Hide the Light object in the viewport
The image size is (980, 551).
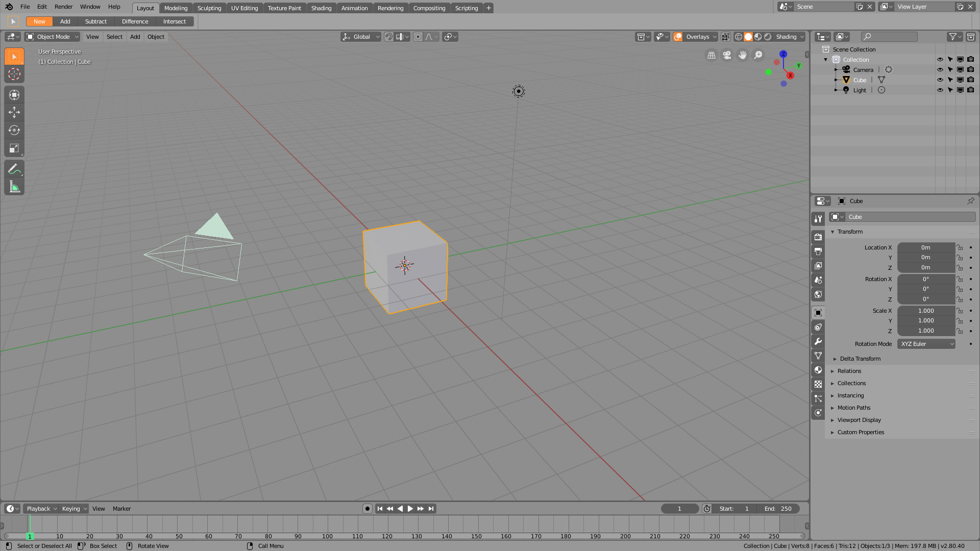click(940, 90)
